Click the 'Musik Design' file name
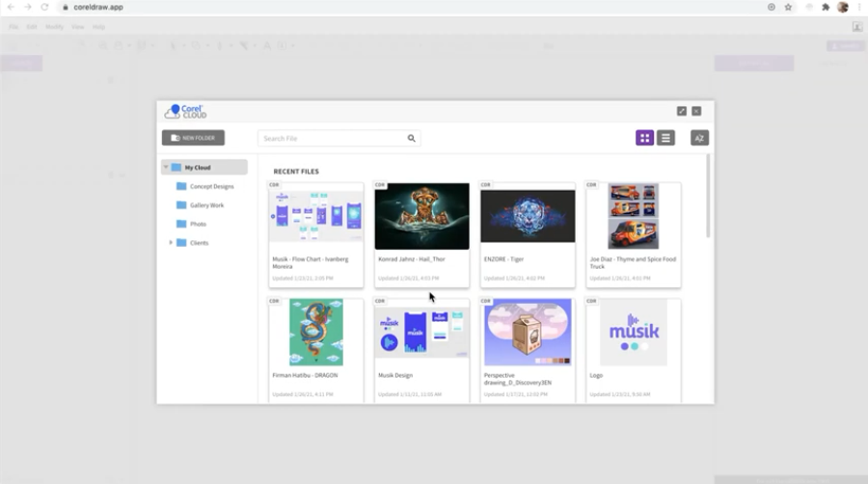This screenshot has height=484, width=868. point(395,375)
